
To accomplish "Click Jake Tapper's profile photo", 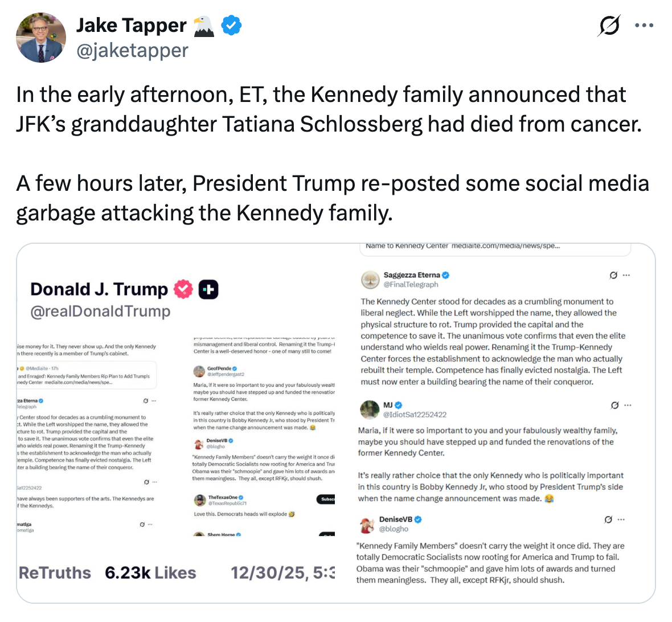I will click(x=40, y=37).
